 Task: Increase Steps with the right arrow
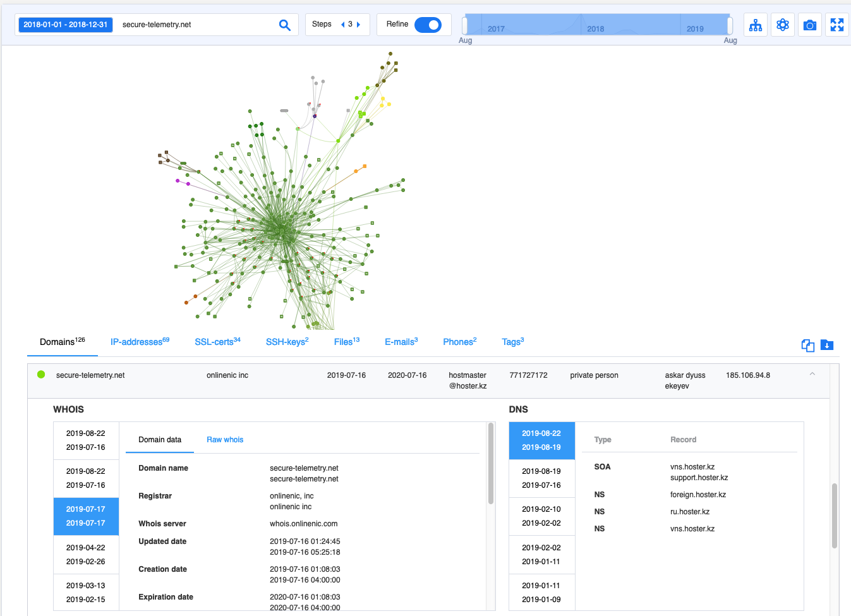click(358, 25)
